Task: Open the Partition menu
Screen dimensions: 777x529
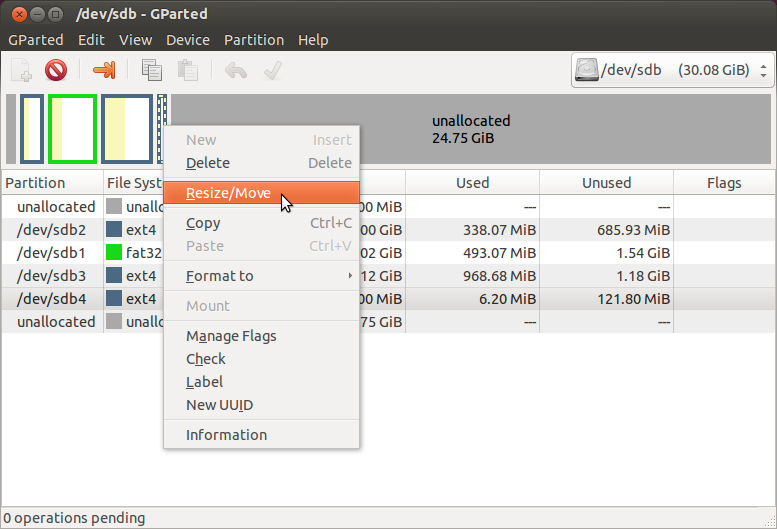Action: [254, 40]
